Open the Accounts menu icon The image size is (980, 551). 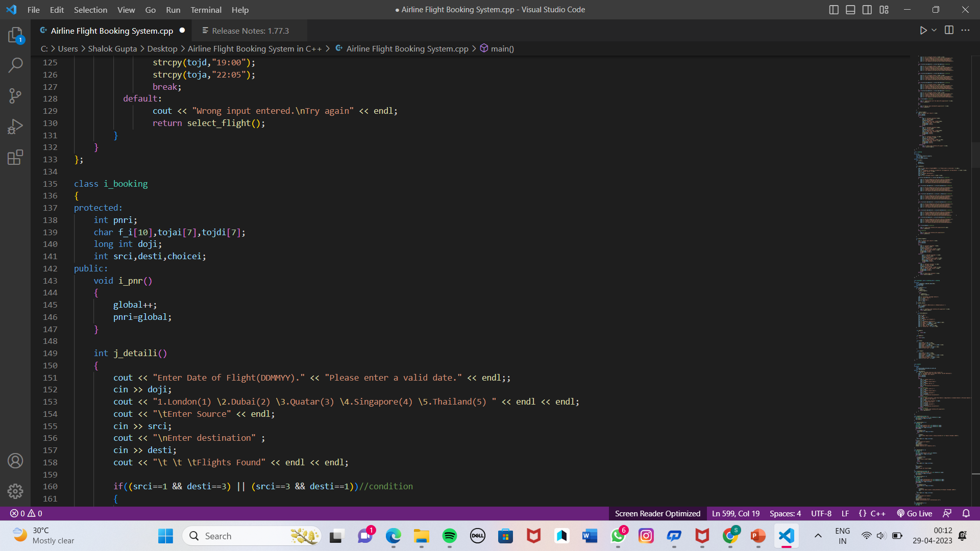(x=15, y=461)
